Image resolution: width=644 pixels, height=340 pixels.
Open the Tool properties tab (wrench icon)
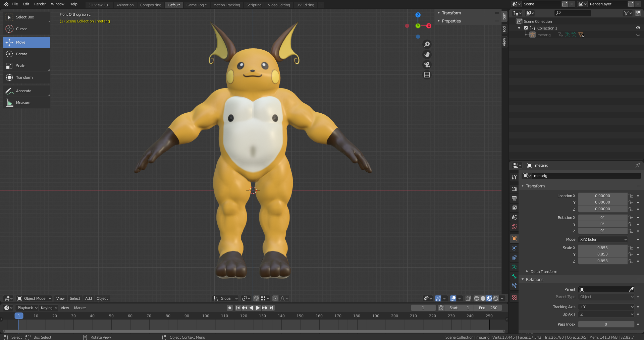pyautogui.click(x=514, y=177)
